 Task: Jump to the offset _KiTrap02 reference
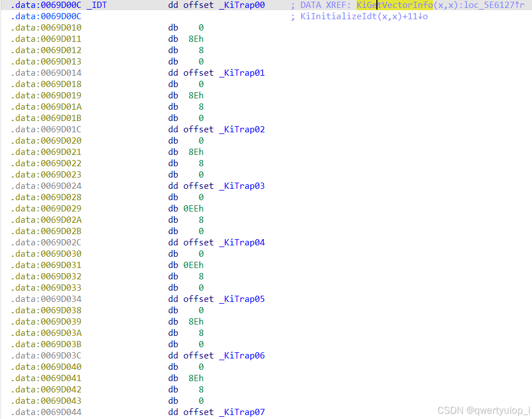point(224,129)
